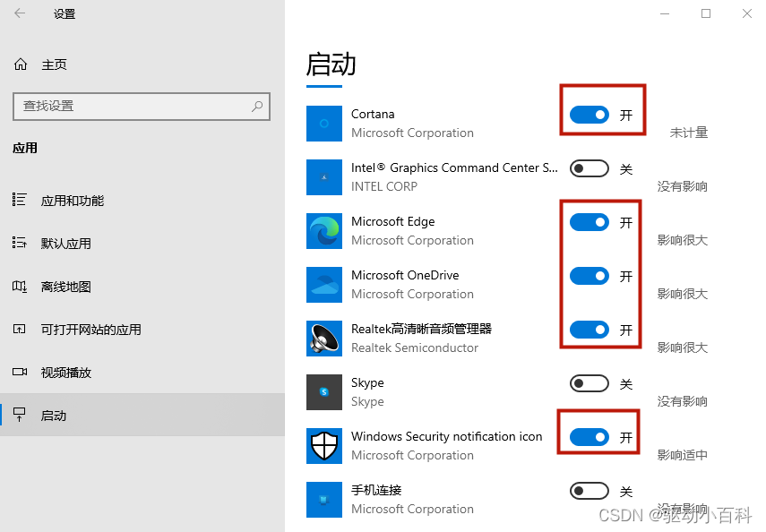Go to 主页 settings home
This screenshot has width=766, height=532.
click(x=54, y=64)
